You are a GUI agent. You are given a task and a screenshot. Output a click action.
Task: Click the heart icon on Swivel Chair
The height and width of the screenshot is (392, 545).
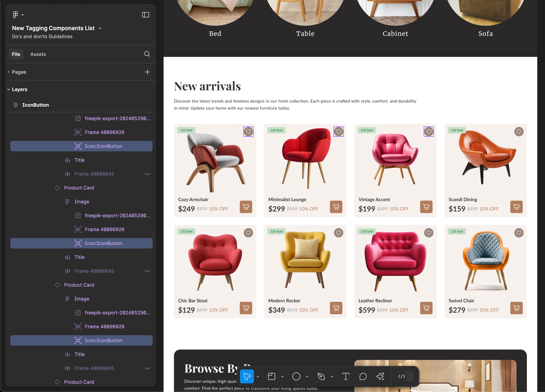click(519, 233)
